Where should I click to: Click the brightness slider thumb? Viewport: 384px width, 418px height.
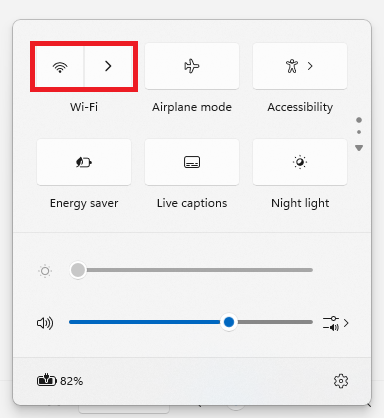[x=78, y=270]
